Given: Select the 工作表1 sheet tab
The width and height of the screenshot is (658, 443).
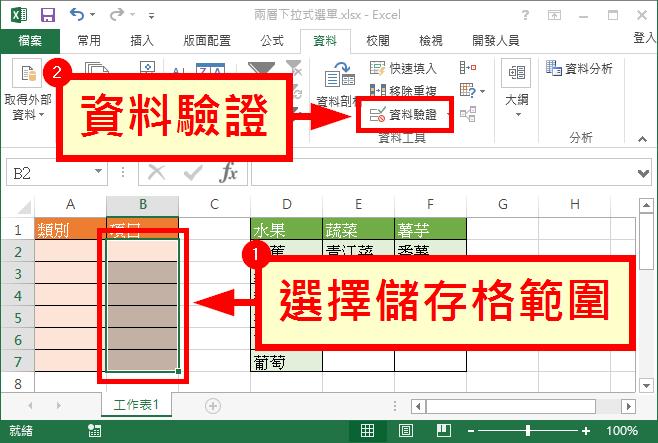Looking at the screenshot, I should tap(136, 404).
